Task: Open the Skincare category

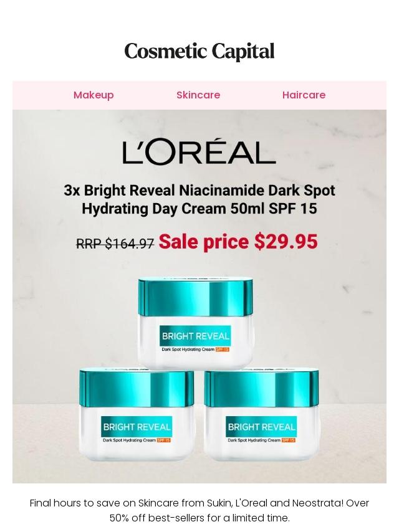Action: 198,95
